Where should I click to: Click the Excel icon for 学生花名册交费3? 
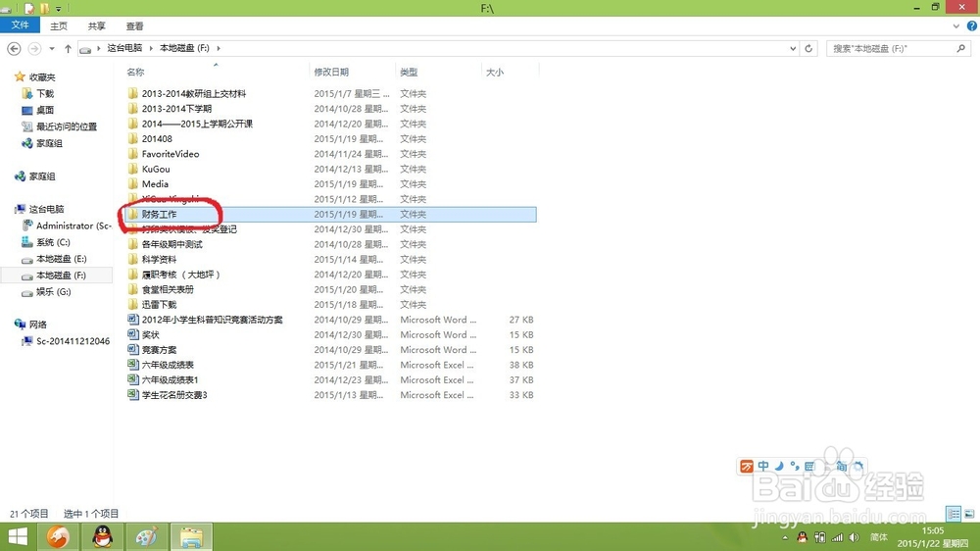[x=132, y=395]
